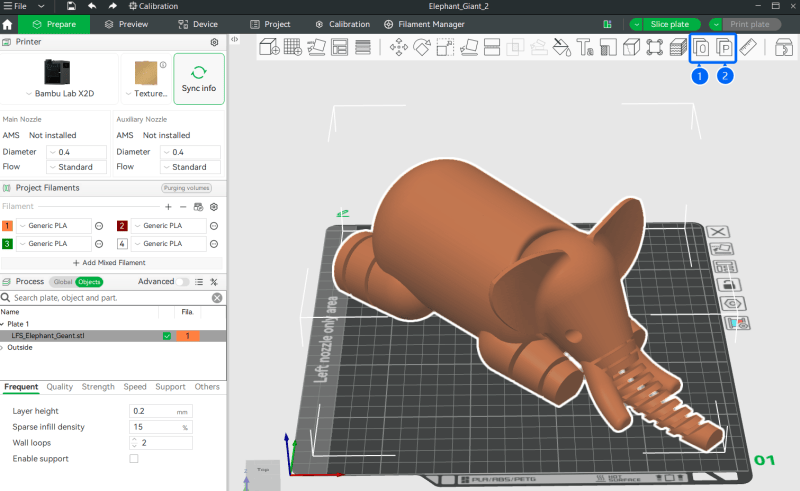The width and height of the screenshot is (800, 491).
Task: Switch to the Project tab
Action: pos(270,24)
